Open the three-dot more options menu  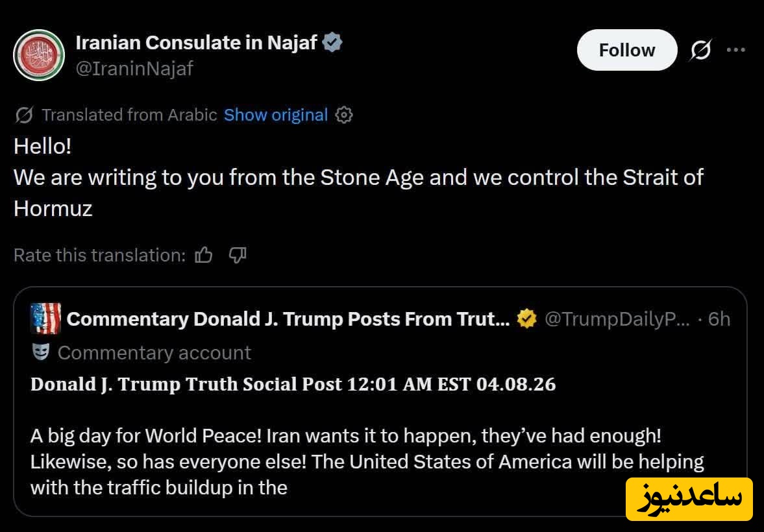[735, 50]
